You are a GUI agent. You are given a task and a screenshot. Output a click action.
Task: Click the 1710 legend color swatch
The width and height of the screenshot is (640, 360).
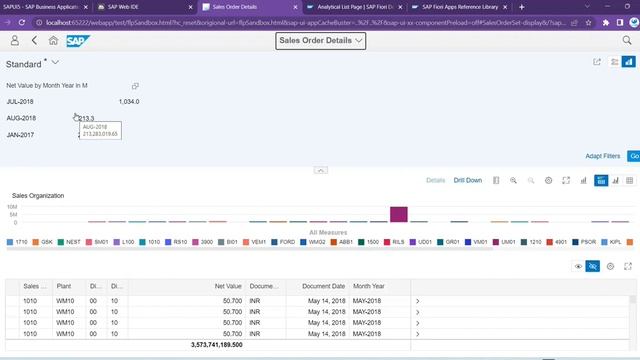click(x=10, y=242)
